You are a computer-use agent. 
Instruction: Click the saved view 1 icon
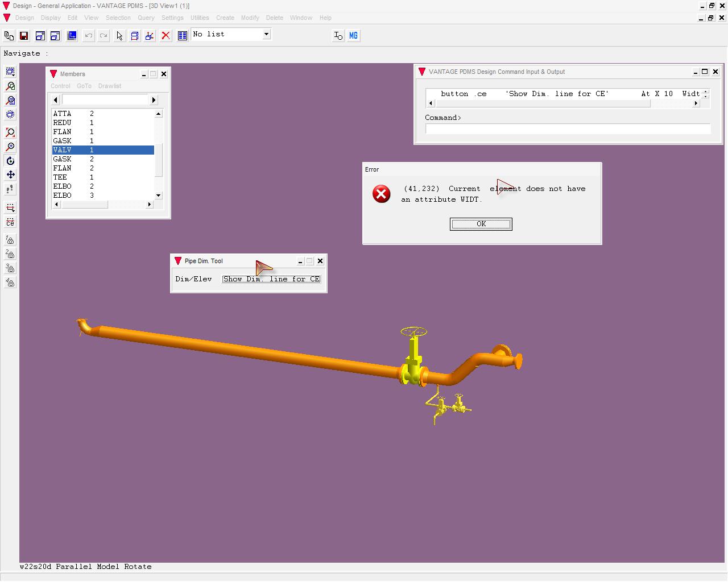pyautogui.click(x=10, y=240)
